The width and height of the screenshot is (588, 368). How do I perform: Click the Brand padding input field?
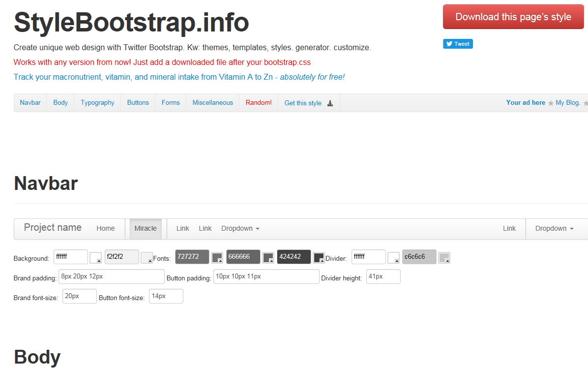click(x=112, y=276)
